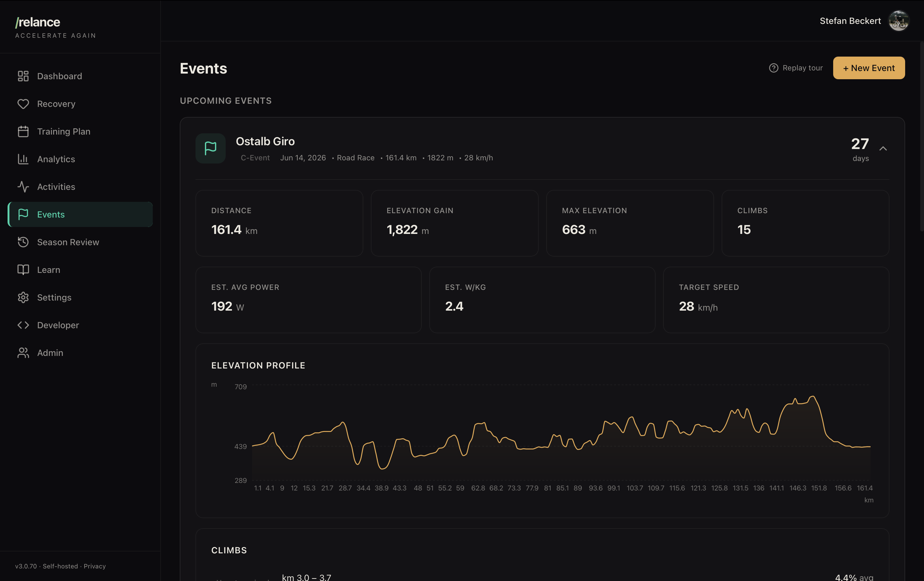Click the Elevation Gain 1,822 m card
The height and width of the screenshot is (581, 924).
click(454, 223)
